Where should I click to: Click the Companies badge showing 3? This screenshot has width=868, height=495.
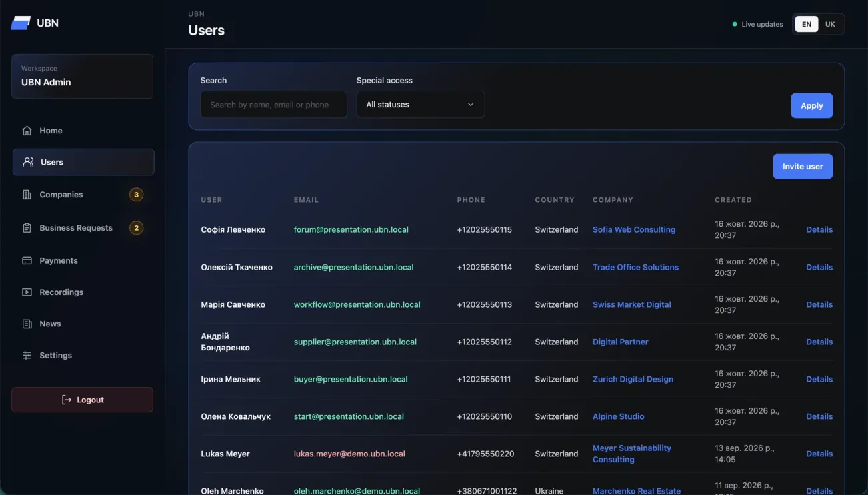[x=136, y=195]
